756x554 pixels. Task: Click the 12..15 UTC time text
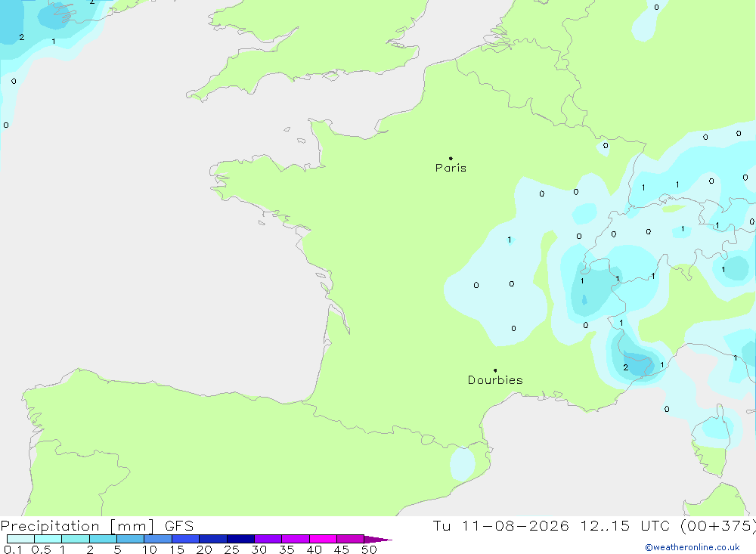pos(625,525)
